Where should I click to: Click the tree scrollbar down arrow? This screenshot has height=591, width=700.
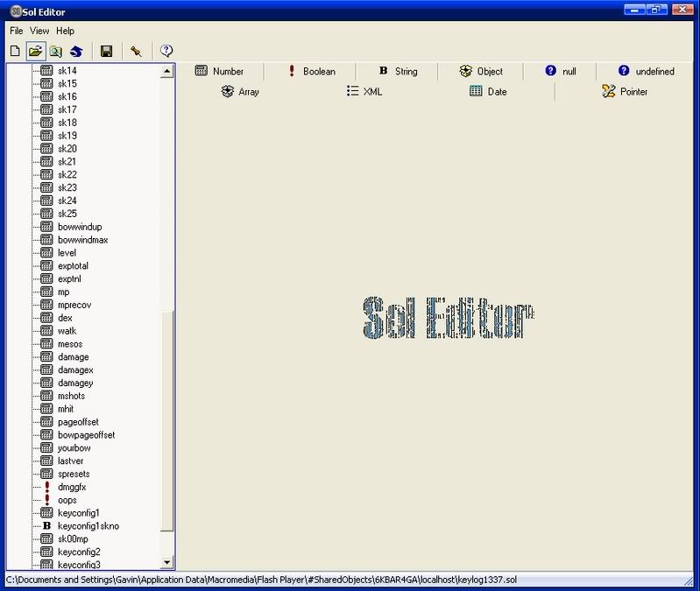[x=166, y=562]
